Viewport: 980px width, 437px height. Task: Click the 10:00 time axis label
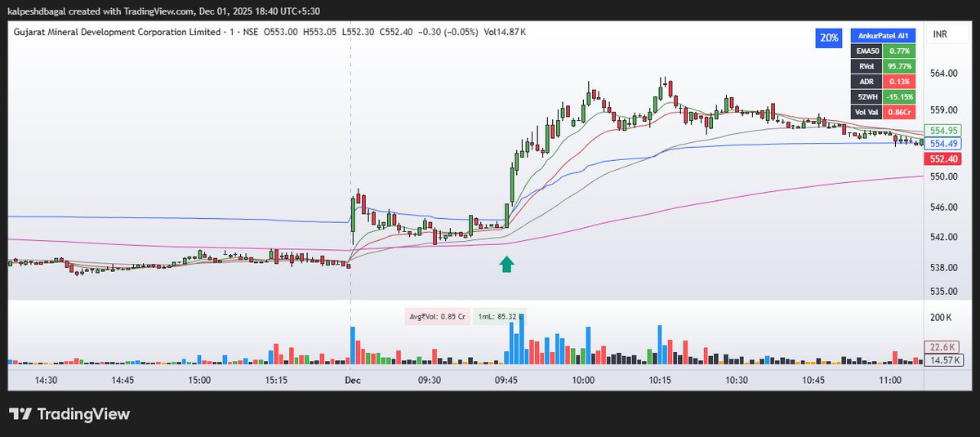[x=582, y=381]
